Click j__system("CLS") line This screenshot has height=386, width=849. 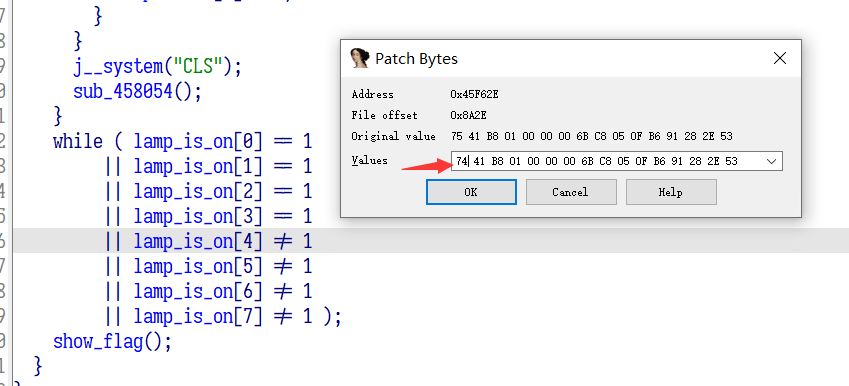pyautogui.click(x=158, y=67)
